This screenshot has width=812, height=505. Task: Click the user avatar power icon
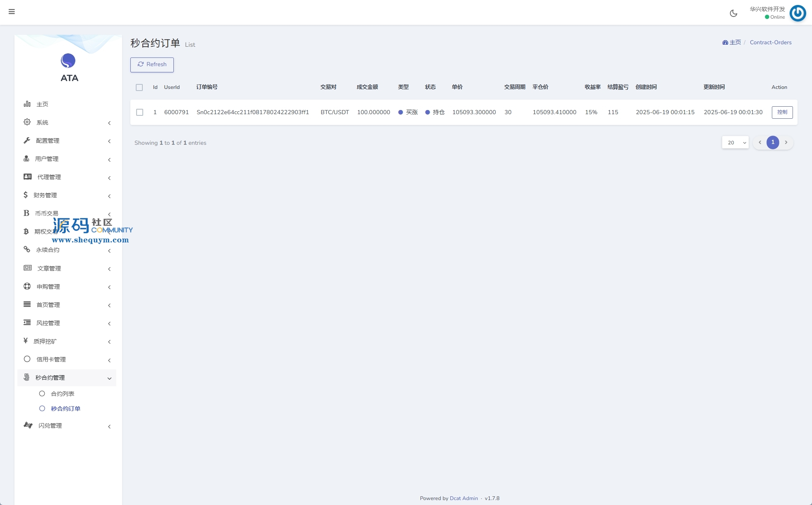click(798, 13)
